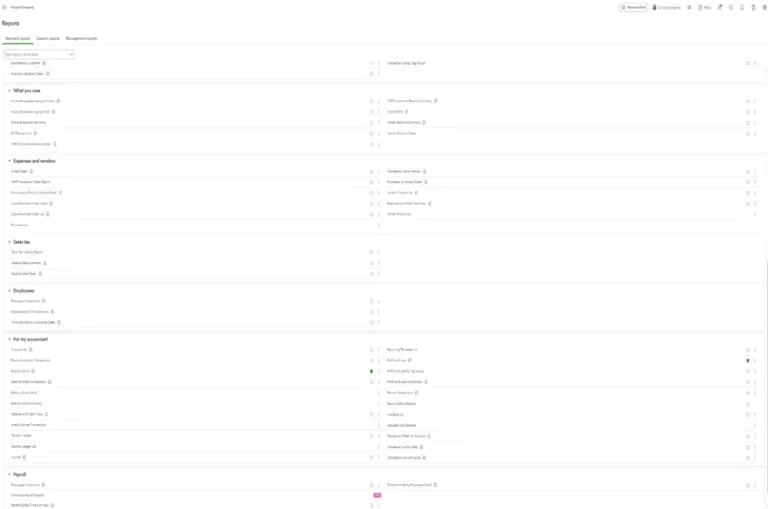Open more options for Accounts payable aging summary
This screenshot has width=768, height=509.
[x=379, y=101]
